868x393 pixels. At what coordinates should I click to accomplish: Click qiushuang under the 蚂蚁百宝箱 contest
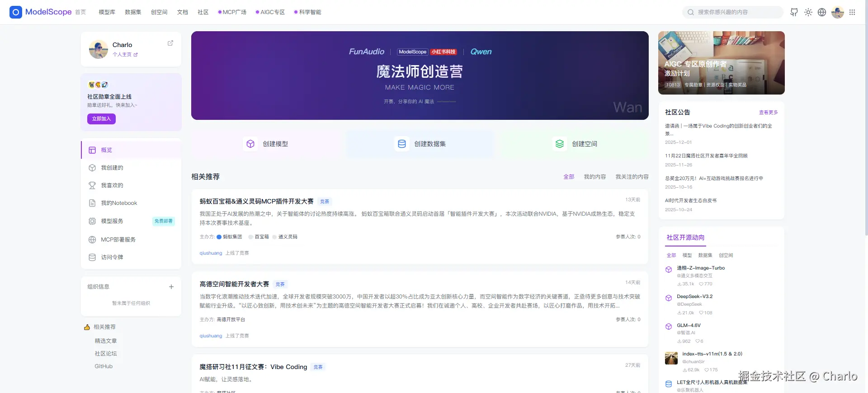(211, 253)
